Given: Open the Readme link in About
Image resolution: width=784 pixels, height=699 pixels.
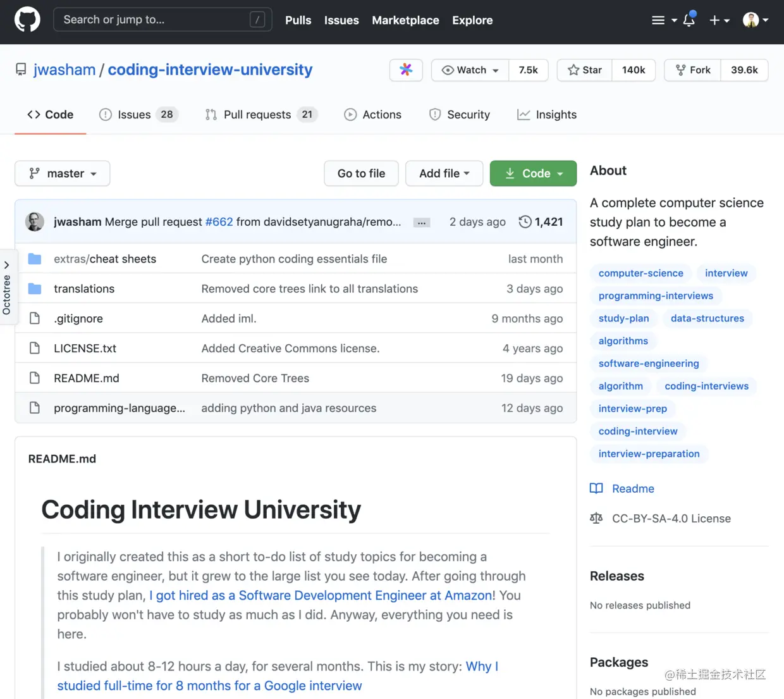Looking at the screenshot, I should 633,488.
